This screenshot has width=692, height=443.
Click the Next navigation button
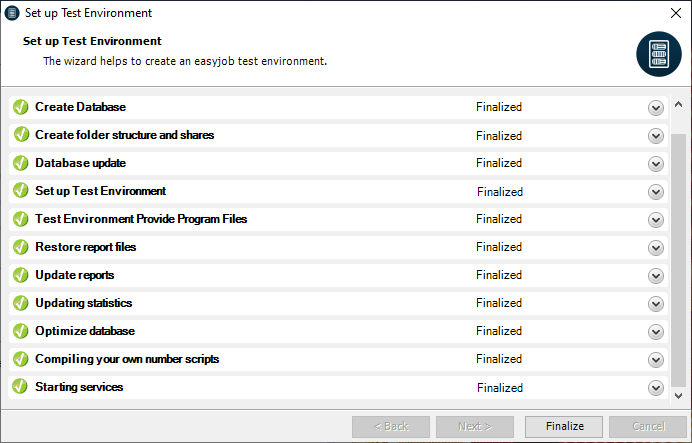(475, 426)
